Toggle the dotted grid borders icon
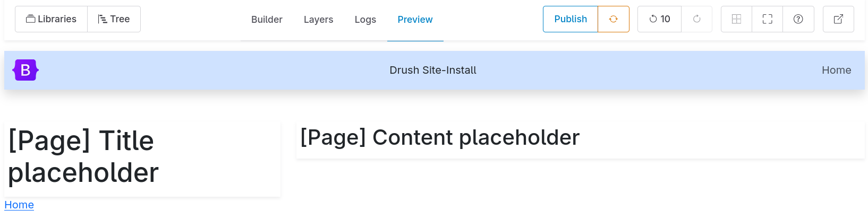Screen dimensions: 868x219 736,19
